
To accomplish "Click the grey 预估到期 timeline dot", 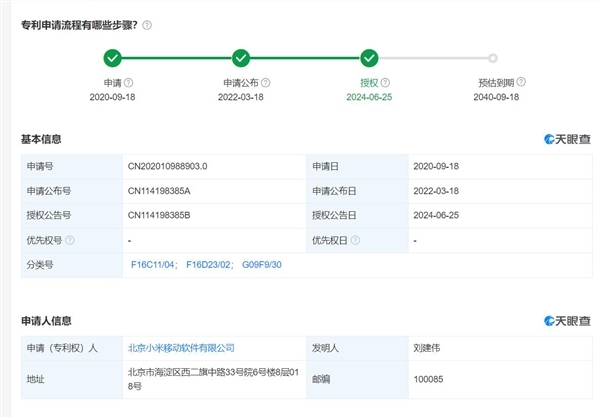I will pos(493,58).
